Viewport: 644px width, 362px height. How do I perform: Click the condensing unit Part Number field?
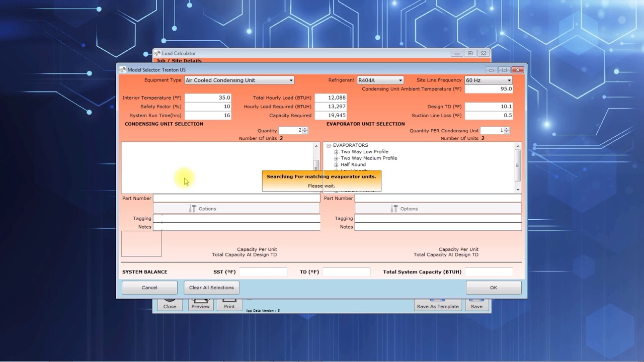pos(236,199)
